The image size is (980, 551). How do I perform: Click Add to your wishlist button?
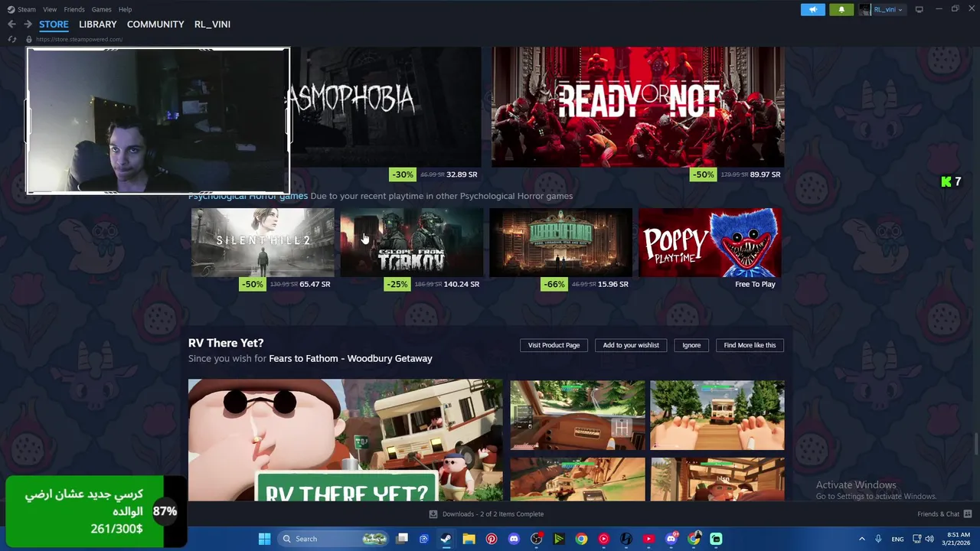[x=631, y=345]
